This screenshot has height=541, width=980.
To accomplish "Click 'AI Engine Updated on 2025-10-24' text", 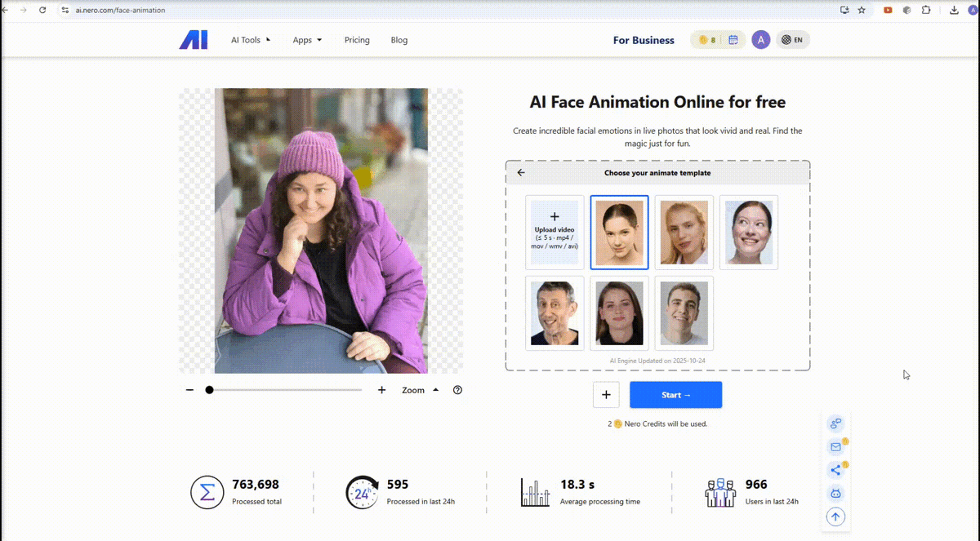I will click(x=657, y=360).
